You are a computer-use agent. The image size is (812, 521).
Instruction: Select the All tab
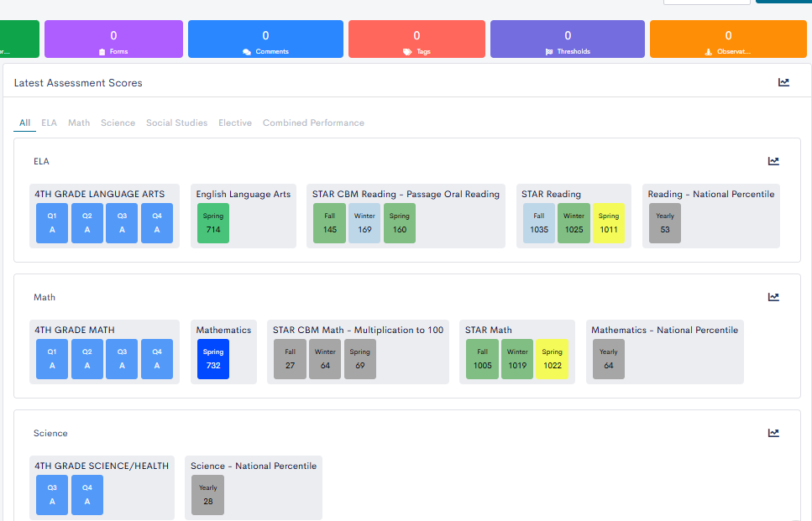[24, 122]
